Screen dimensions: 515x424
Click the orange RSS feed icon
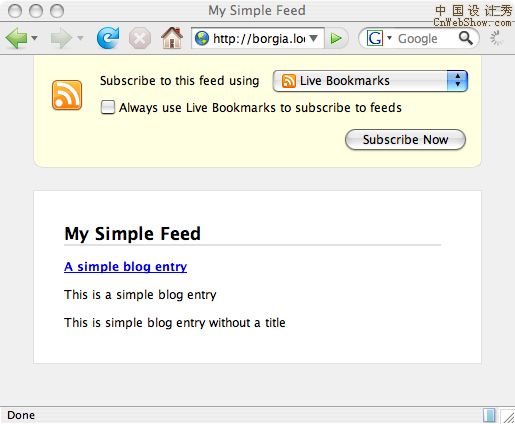[x=67, y=95]
